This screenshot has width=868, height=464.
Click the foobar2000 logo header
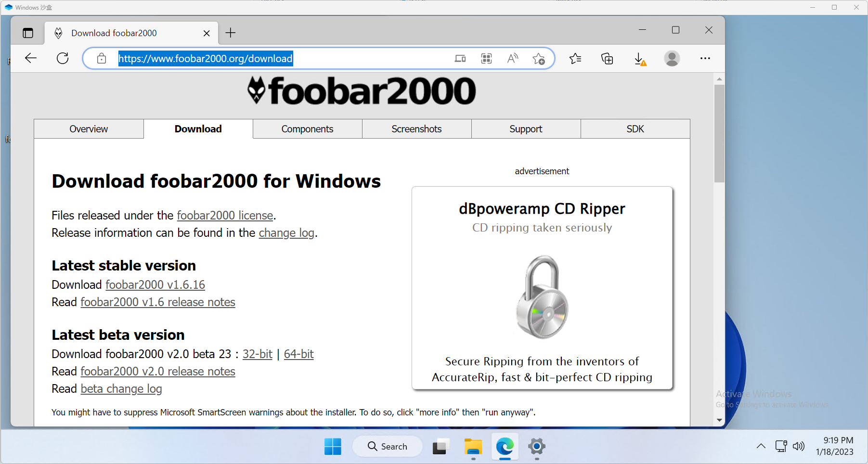362,91
